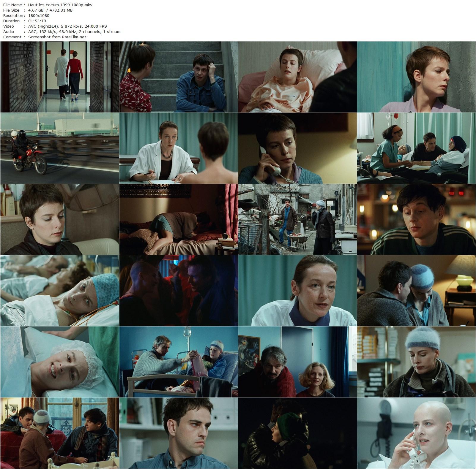
Task: Select the woman in blue surgical cap thumbnail
Action: tap(60, 291)
